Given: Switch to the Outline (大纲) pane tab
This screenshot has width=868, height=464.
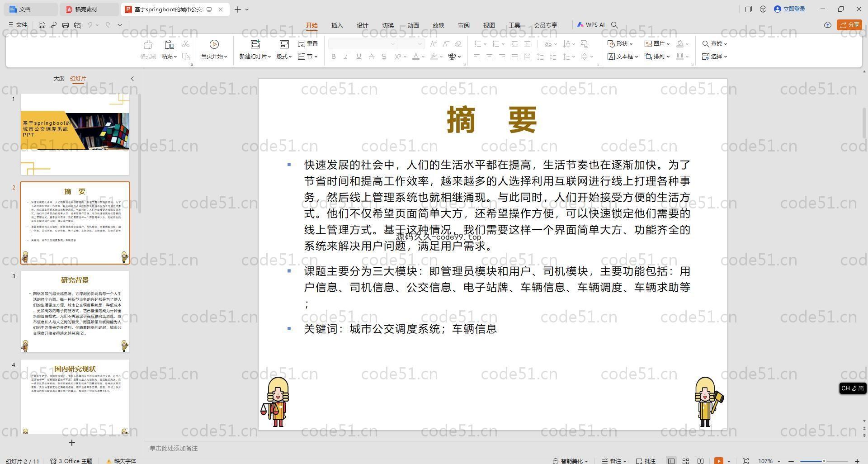Looking at the screenshot, I should point(59,79).
